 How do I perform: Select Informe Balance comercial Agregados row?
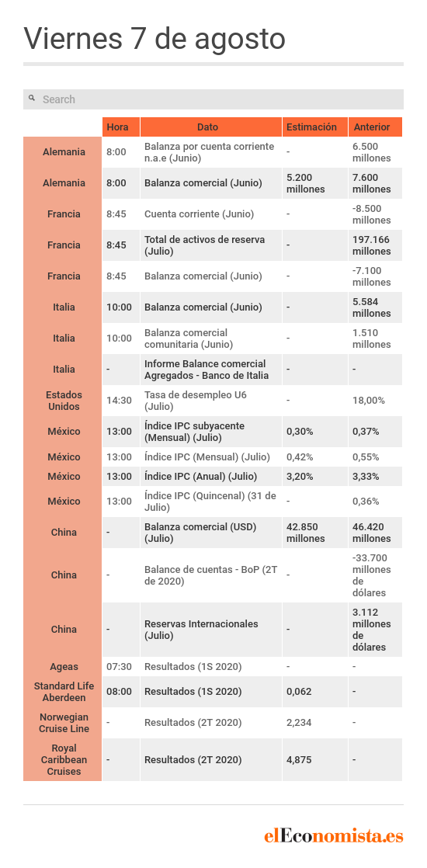click(x=213, y=370)
